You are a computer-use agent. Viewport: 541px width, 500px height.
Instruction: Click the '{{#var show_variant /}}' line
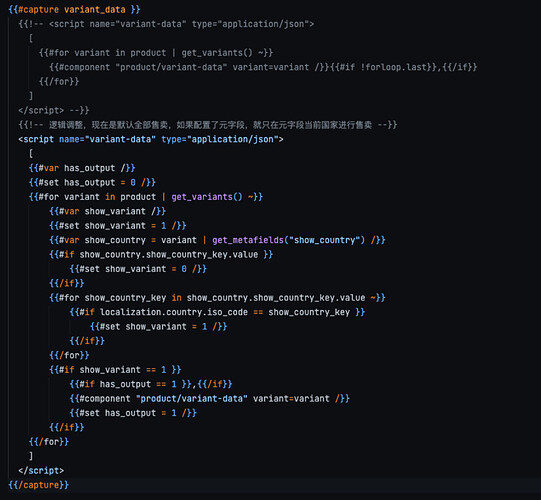(x=108, y=211)
